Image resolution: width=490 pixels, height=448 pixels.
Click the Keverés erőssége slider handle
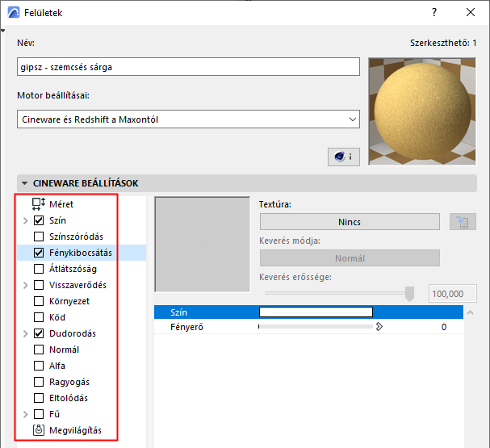pyautogui.click(x=409, y=294)
